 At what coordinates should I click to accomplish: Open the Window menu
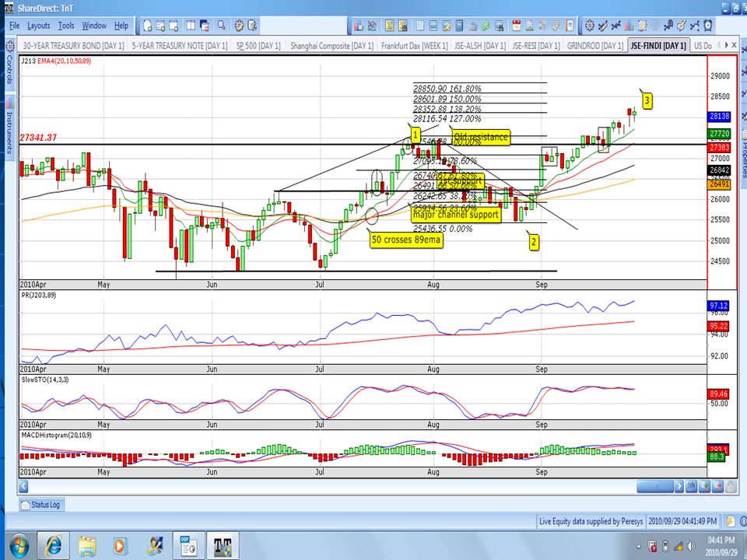[x=94, y=26]
